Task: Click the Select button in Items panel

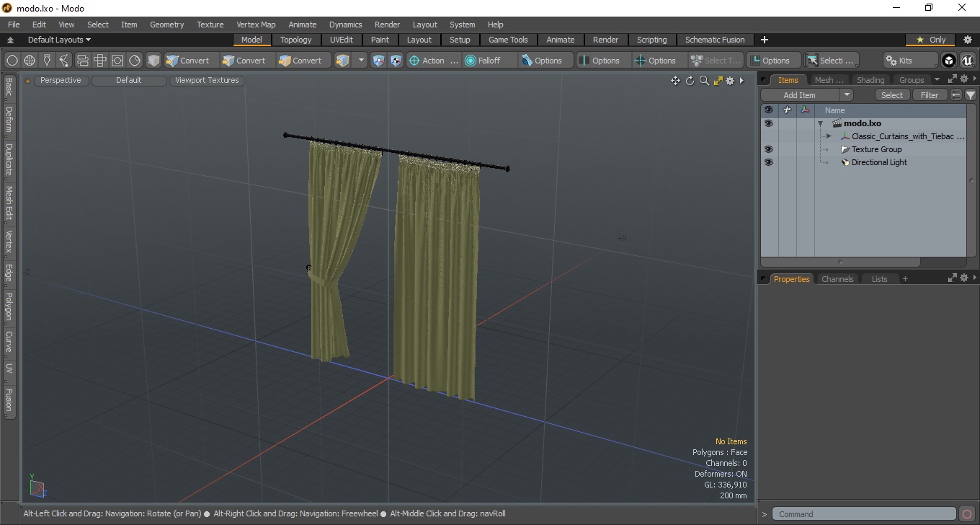Action: pyautogui.click(x=892, y=95)
